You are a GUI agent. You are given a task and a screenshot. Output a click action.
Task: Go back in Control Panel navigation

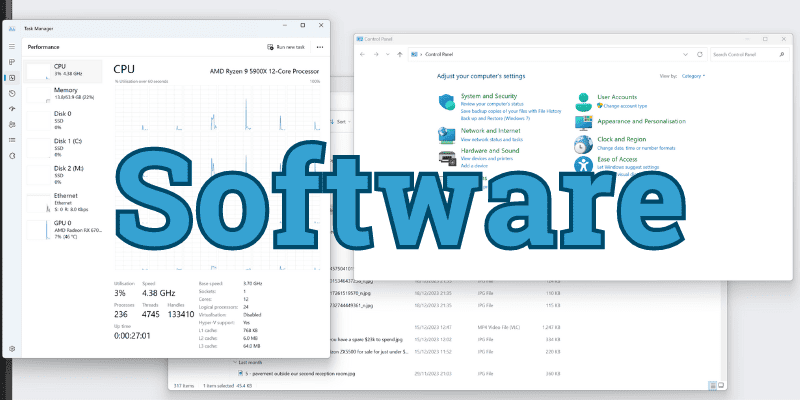coord(362,54)
